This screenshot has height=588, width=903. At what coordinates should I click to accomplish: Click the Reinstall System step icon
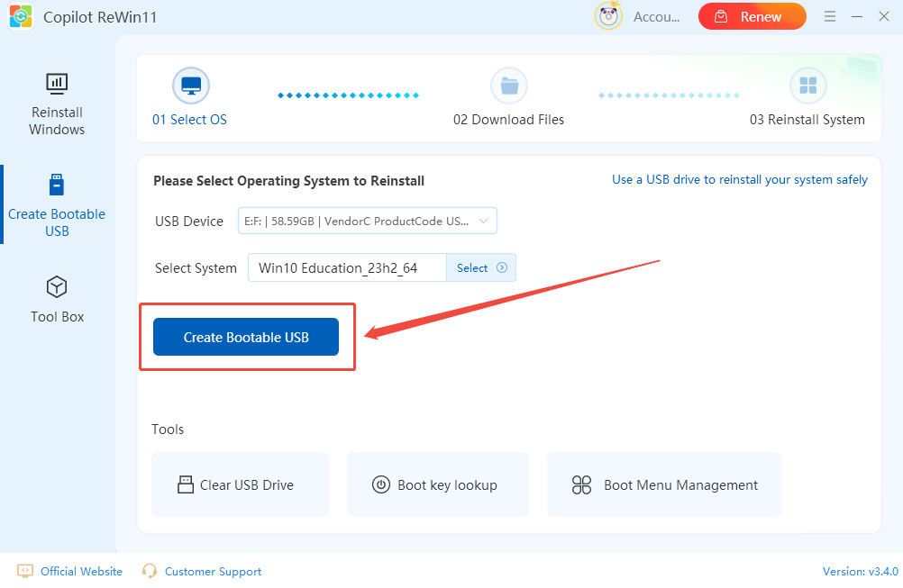(x=807, y=86)
